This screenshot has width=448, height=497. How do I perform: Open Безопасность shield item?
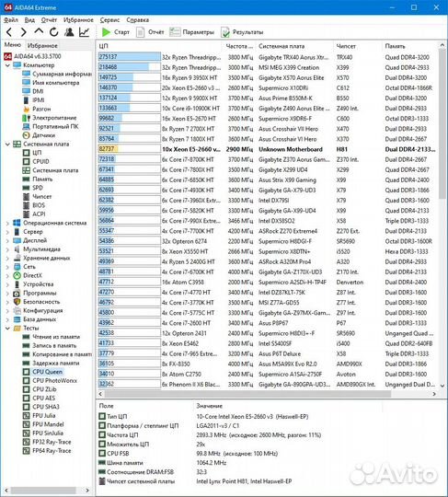click(37, 302)
